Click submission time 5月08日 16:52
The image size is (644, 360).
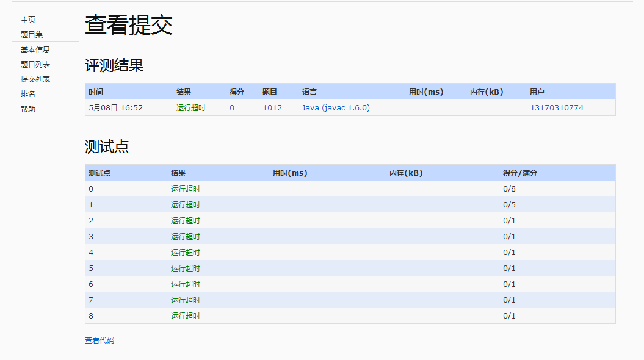116,107
